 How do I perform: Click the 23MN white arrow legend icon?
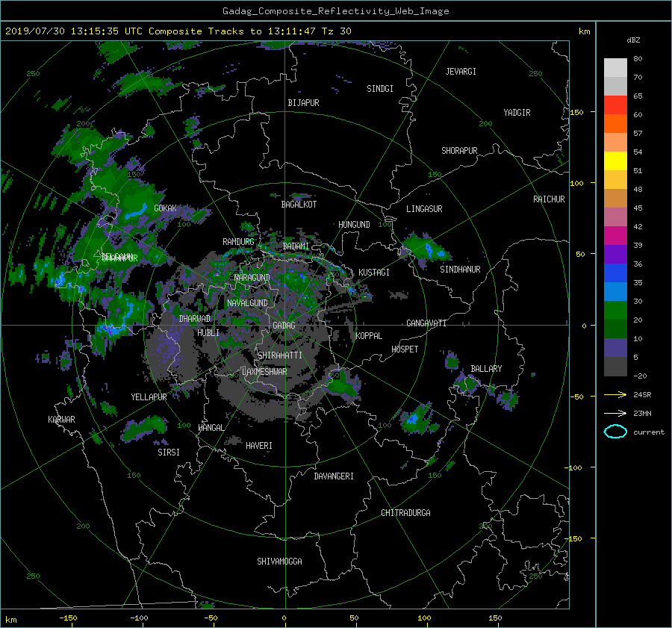pos(615,413)
